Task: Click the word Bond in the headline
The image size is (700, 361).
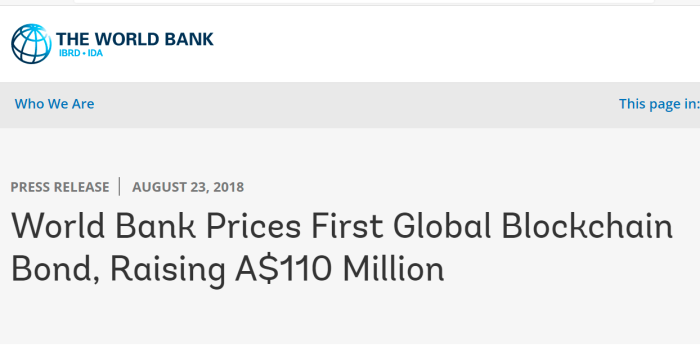Action: click(54, 270)
